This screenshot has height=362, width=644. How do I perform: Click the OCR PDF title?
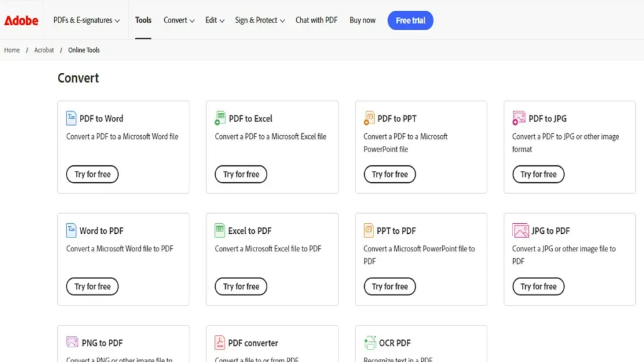[395, 343]
